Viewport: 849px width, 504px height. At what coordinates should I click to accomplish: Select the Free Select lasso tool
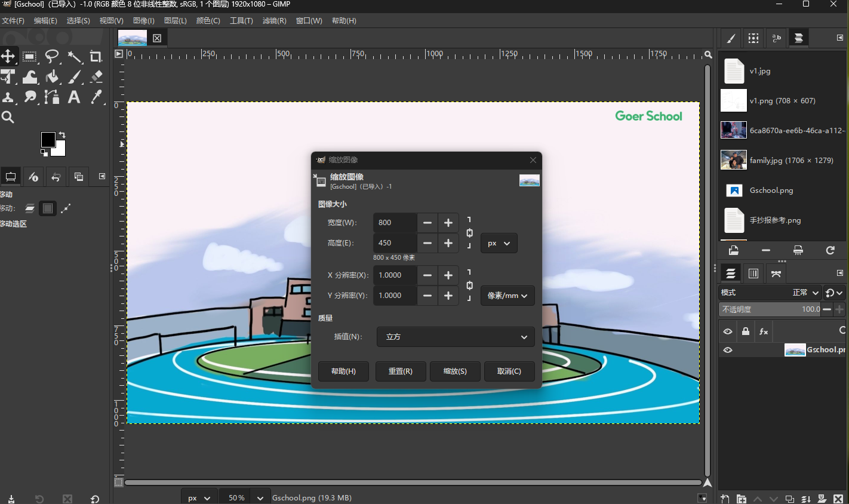pyautogui.click(x=52, y=57)
